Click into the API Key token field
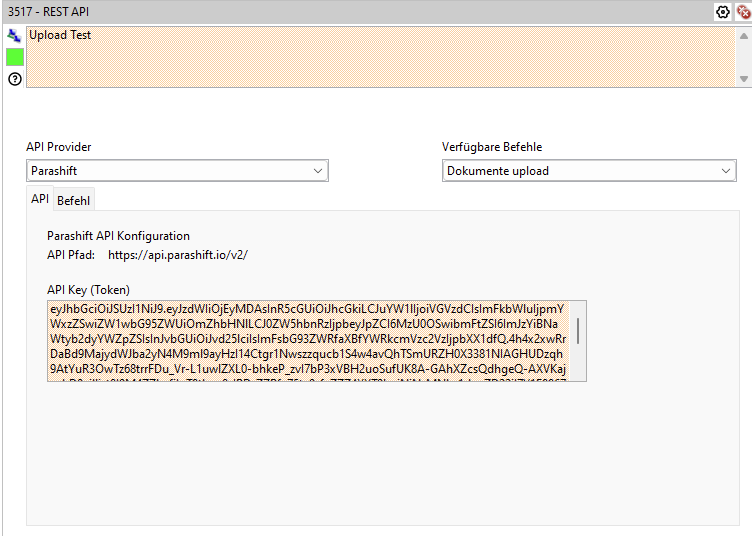The height and width of the screenshot is (536, 752). pos(300,340)
